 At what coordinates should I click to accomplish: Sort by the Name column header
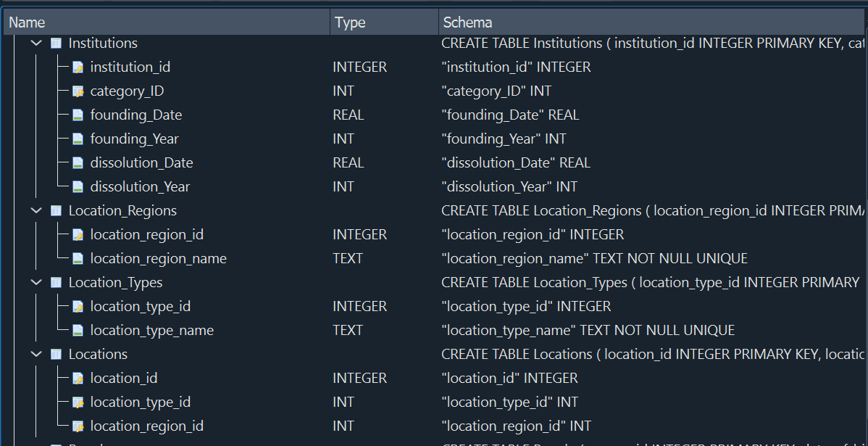(166, 22)
